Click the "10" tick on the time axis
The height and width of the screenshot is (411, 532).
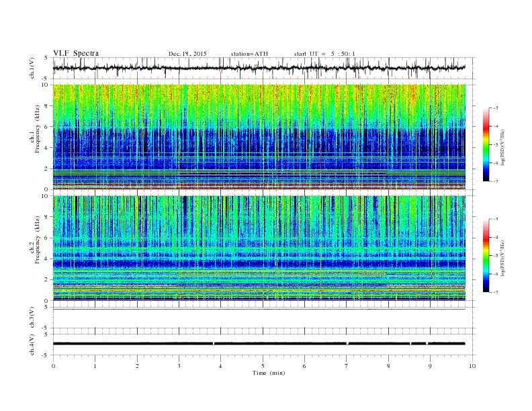click(x=472, y=366)
